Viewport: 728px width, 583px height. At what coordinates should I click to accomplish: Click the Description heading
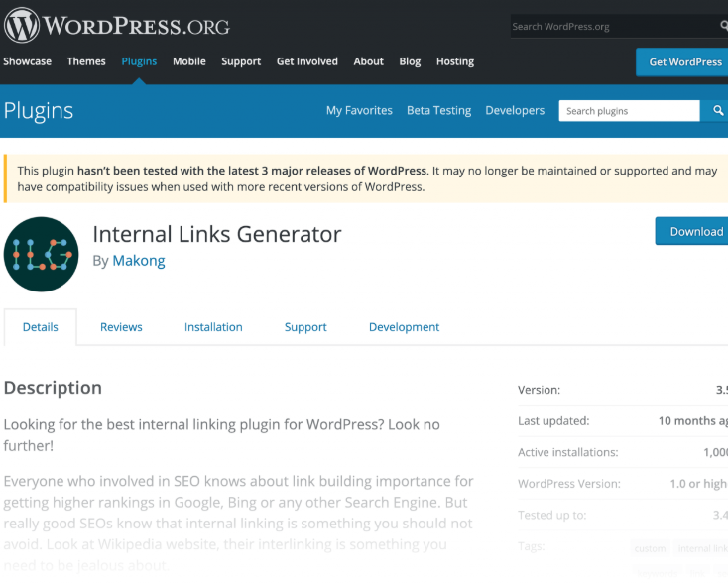coord(53,388)
